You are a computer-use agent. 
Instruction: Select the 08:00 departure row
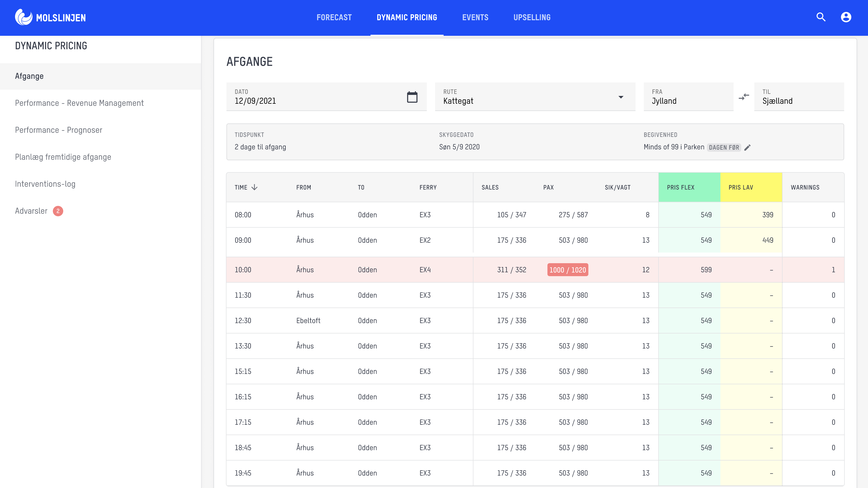[535, 215]
